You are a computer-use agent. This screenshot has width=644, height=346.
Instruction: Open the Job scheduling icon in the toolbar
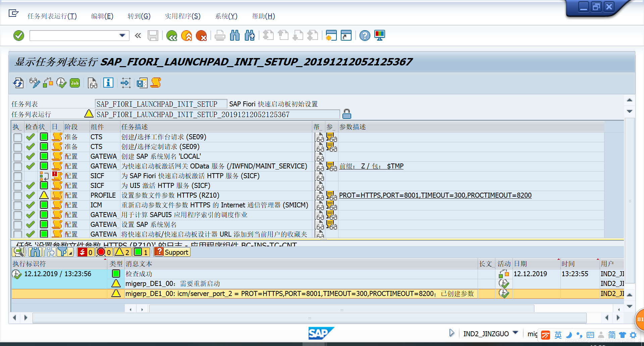74,83
